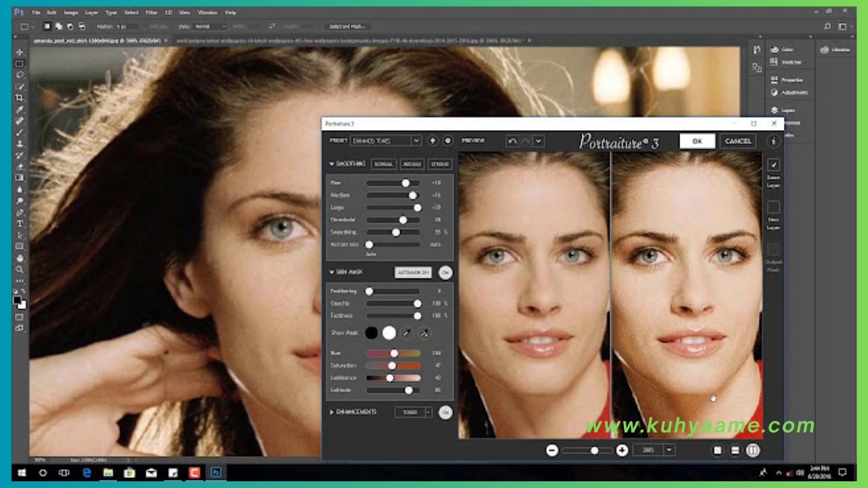Select the Clone Stamp tool
Image resolution: width=868 pixels, height=488 pixels.
(x=20, y=144)
